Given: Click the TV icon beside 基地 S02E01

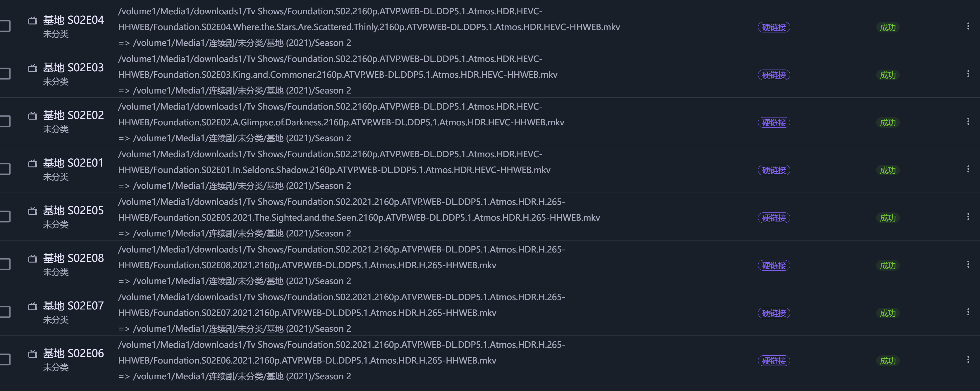Looking at the screenshot, I should point(33,164).
